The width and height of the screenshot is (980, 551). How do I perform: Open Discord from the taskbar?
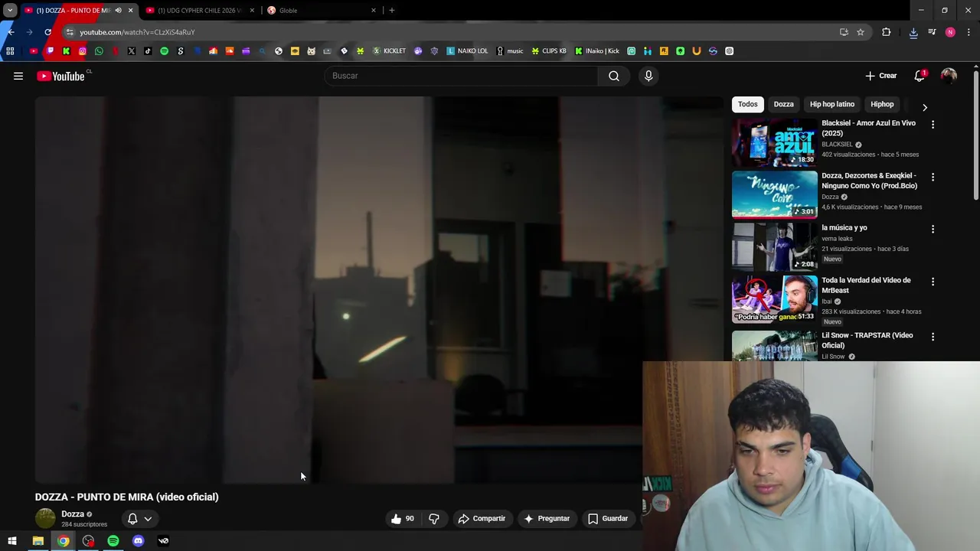pos(139,541)
